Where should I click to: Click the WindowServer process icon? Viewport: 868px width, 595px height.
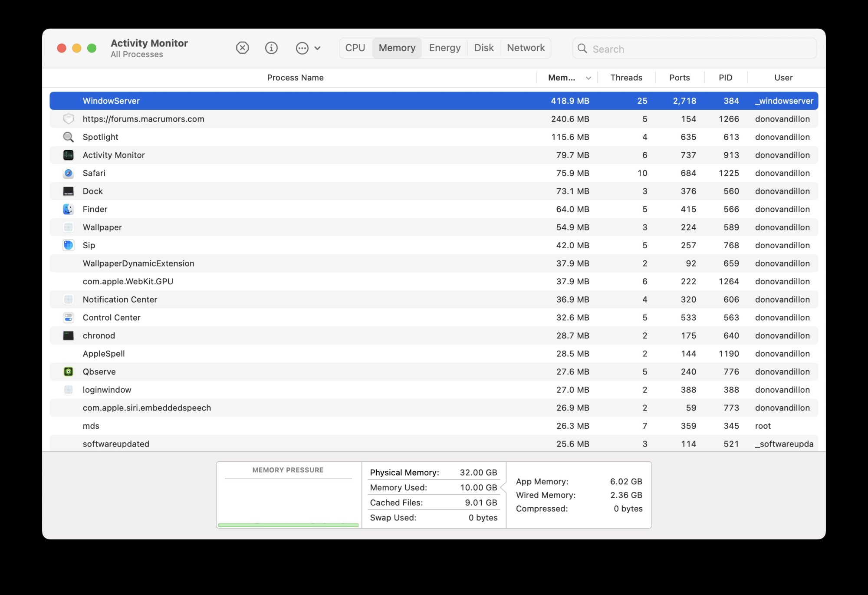69,100
